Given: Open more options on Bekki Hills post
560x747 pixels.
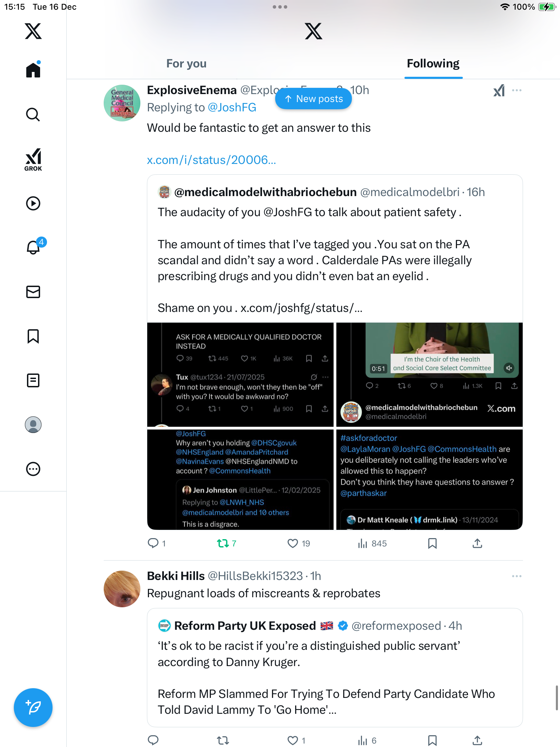Looking at the screenshot, I should point(517,576).
